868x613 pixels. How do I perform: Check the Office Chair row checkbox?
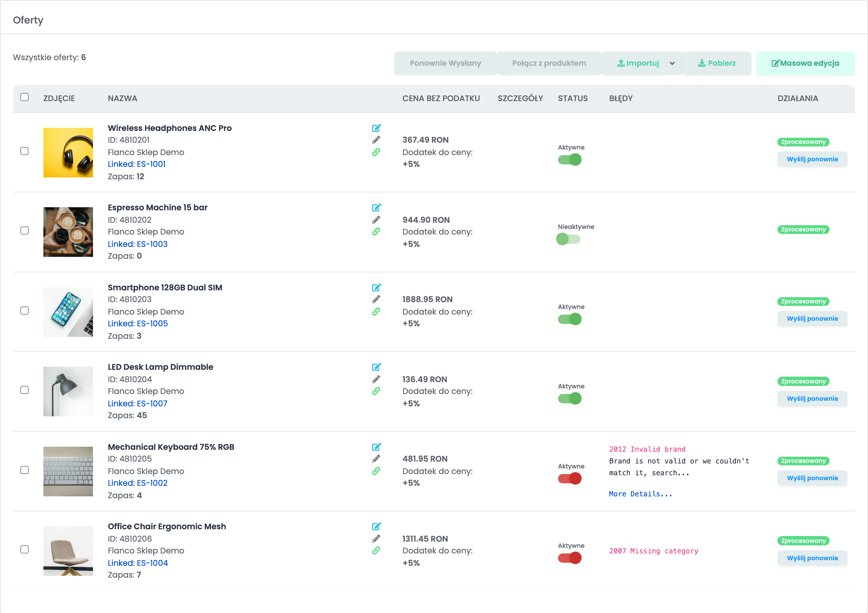[x=24, y=549]
